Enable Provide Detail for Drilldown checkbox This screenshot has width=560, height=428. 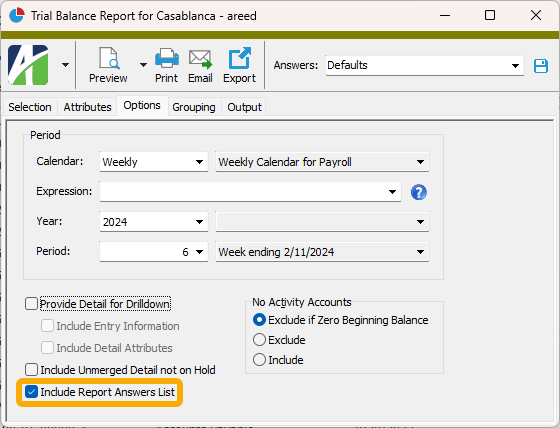point(31,304)
